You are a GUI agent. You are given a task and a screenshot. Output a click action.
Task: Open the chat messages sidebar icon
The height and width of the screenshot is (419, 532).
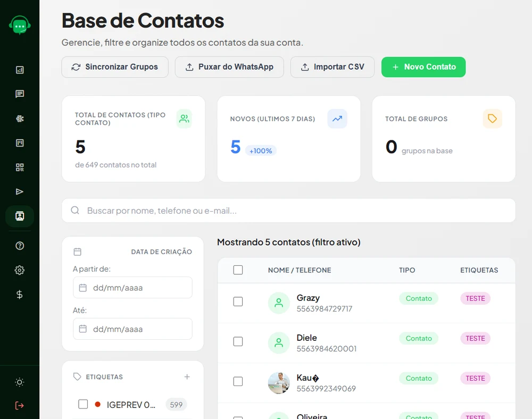pyautogui.click(x=20, y=94)
